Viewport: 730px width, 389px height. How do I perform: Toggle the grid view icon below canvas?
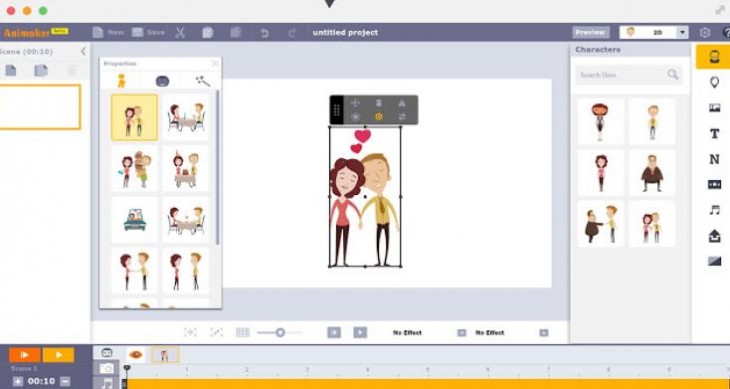coord(243,332)
